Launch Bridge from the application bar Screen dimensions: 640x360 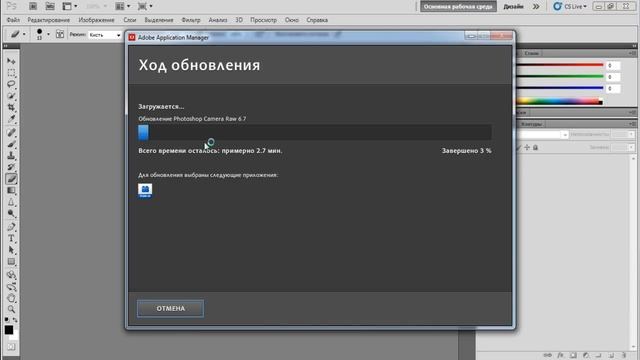click(33, 6)
